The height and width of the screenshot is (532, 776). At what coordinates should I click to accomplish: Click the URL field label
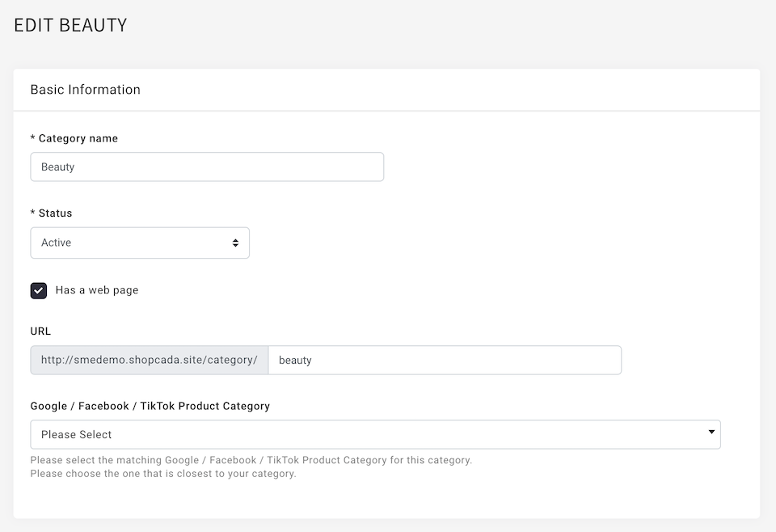pos(40,331)
